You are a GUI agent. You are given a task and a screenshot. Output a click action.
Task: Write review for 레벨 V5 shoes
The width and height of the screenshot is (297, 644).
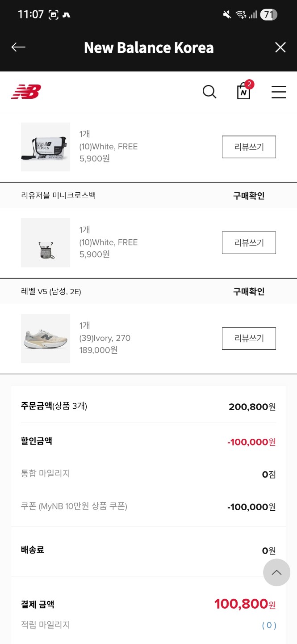point(249,339)
